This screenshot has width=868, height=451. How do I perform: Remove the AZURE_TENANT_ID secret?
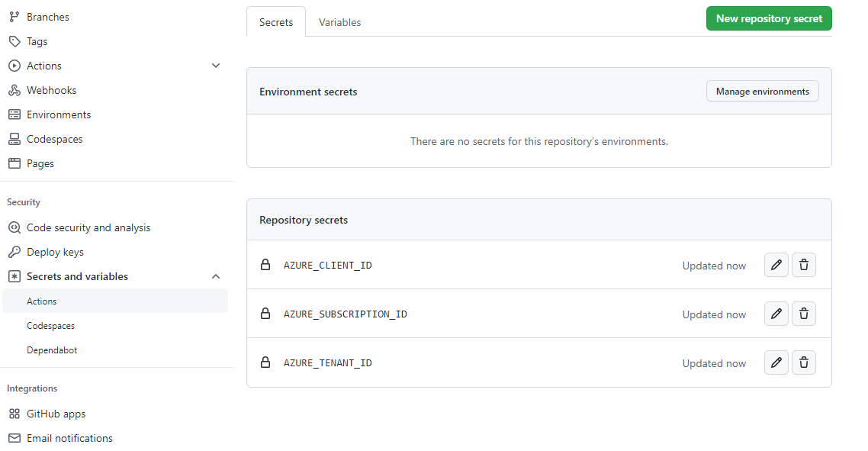(804, 363)
